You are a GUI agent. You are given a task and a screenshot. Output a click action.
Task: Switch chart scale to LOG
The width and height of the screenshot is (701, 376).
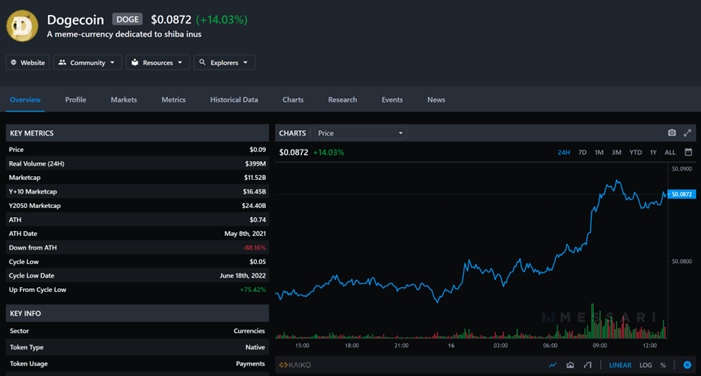[645, 365]
